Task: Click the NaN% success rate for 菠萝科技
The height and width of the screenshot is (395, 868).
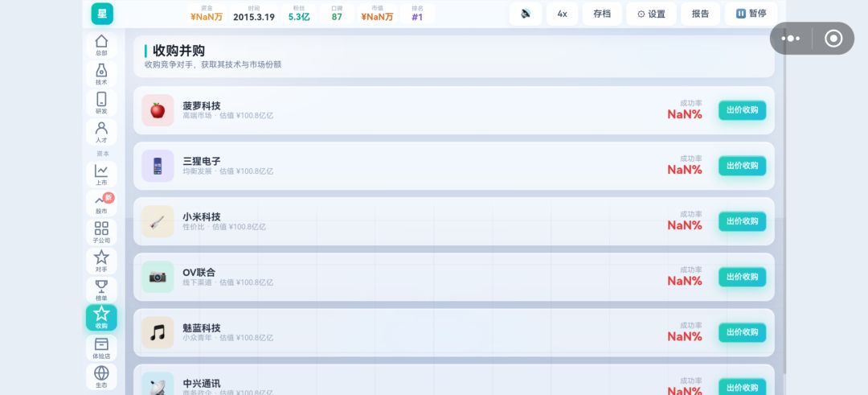Action: point(685,114)
